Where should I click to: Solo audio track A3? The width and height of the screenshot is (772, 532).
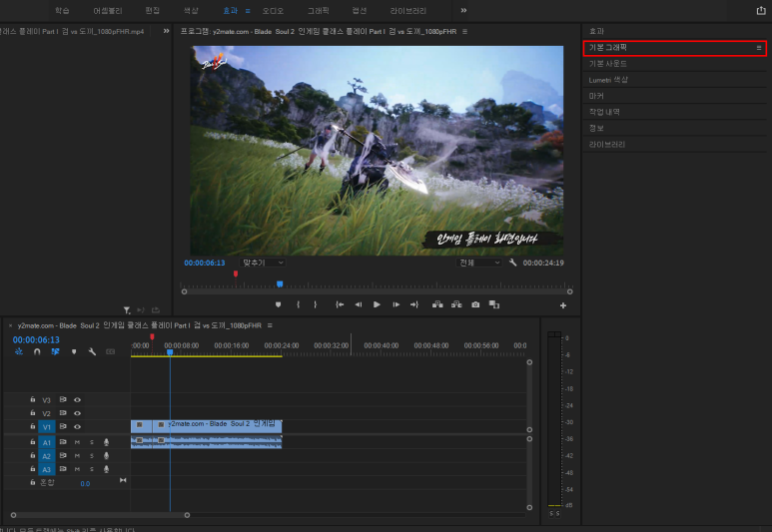click(92, 469)
